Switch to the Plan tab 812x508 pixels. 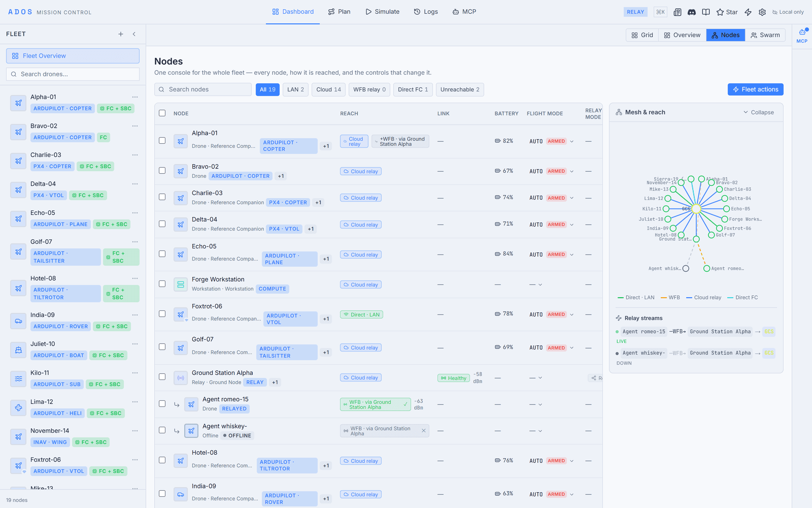[x=339, y=12]
